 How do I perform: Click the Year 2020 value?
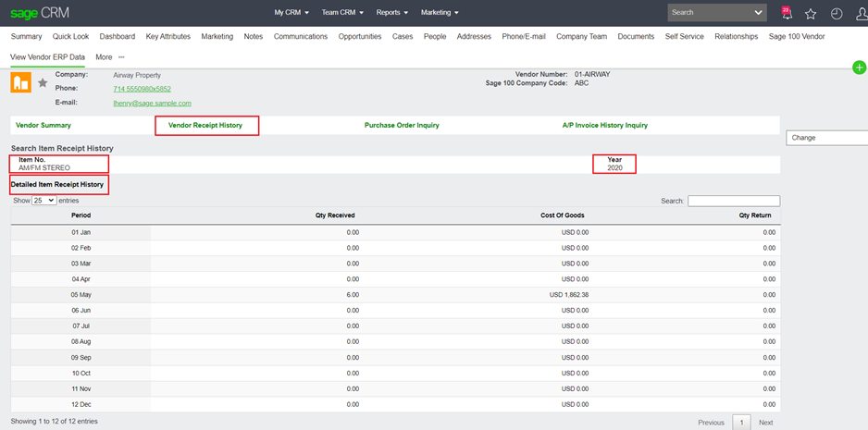tap(614, 167)
